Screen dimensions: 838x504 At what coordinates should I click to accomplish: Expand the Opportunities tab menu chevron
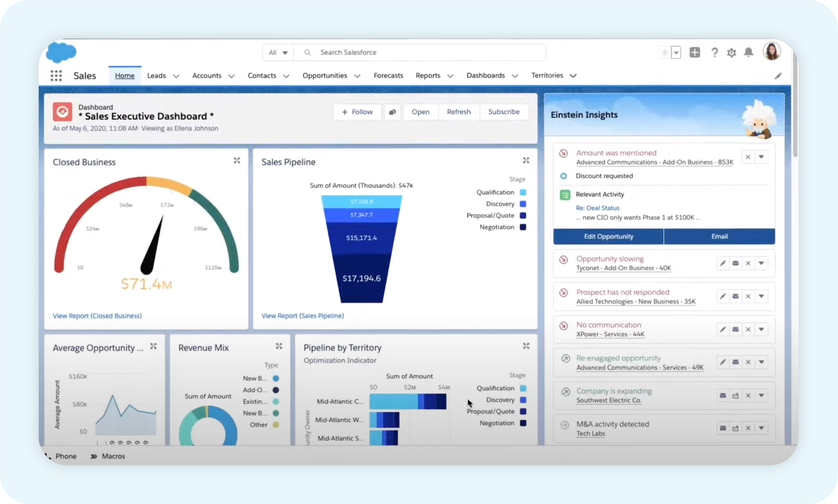pyautogui.click(x=357, y=76)
